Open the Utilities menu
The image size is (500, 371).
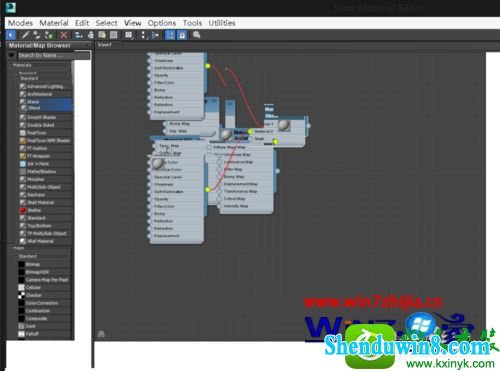click(222, 23)
